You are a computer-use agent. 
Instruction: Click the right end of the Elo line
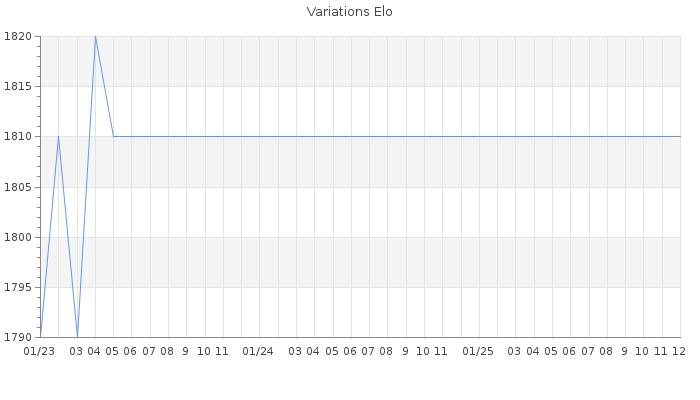click(680, 136)
